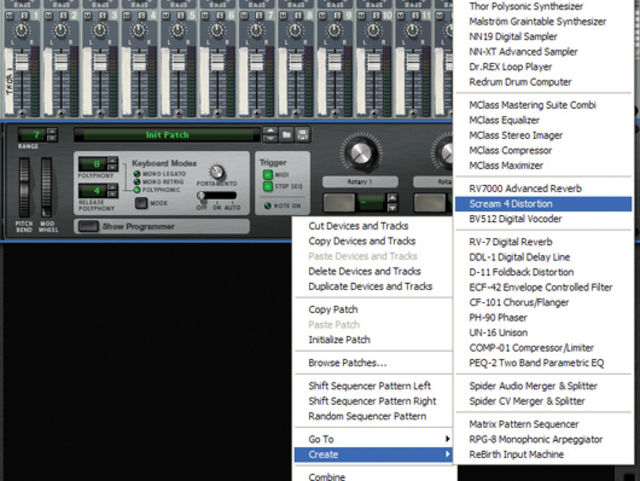The width and height of the screenshot is (640, 481).
Task: Decrease Polyphony value
Action: pyautogui.click(x=112, y=167)
